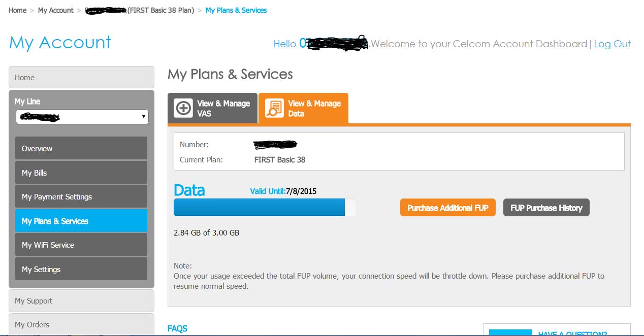
Task: Open FUP Purchase History
Action: (x=546, y=208)
